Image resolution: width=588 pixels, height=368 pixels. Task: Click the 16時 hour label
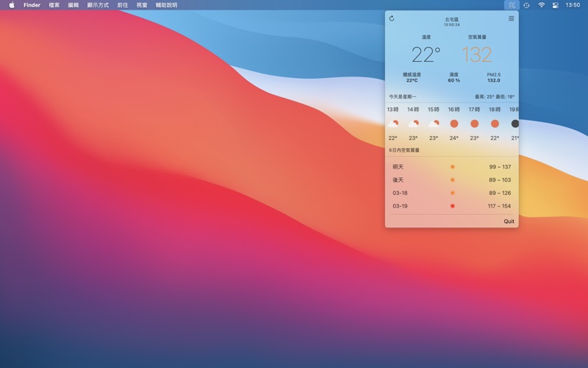coord(453,109)
